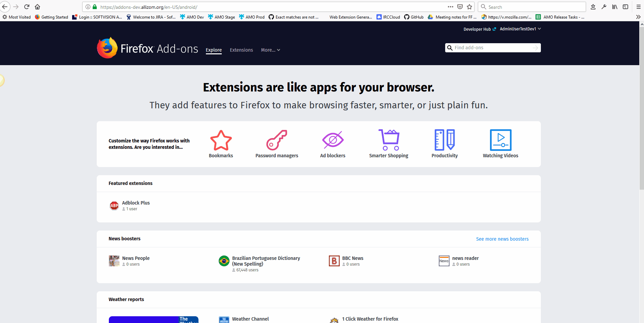The width and height of the screenshot is (644, 323).
Task: Open the Library panel
Action: (615, 7)
